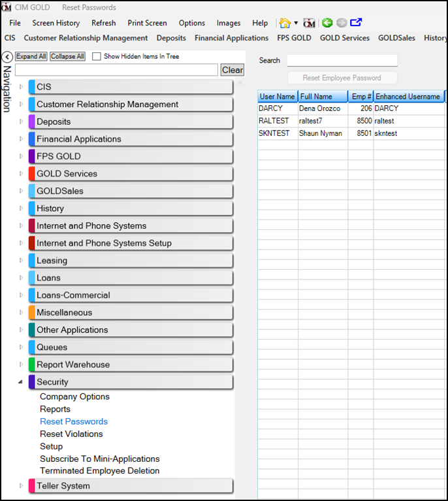The width and height of the screenshot is (448, 501).
Task: Open Setup under Security
Action: [51, 446]
